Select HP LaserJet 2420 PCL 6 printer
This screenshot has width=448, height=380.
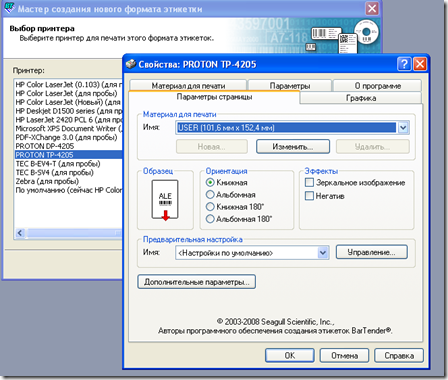[x=69, y=120]
